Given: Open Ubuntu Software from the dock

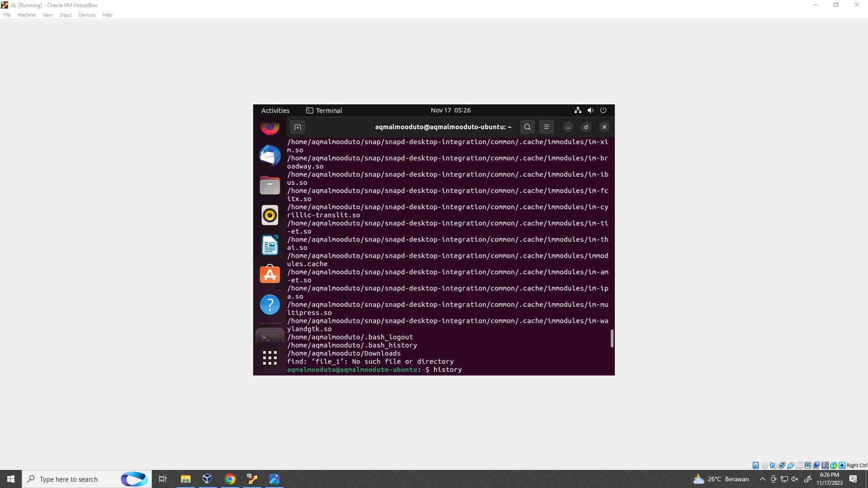Looking at the screenshot, I should coord(270,274).
